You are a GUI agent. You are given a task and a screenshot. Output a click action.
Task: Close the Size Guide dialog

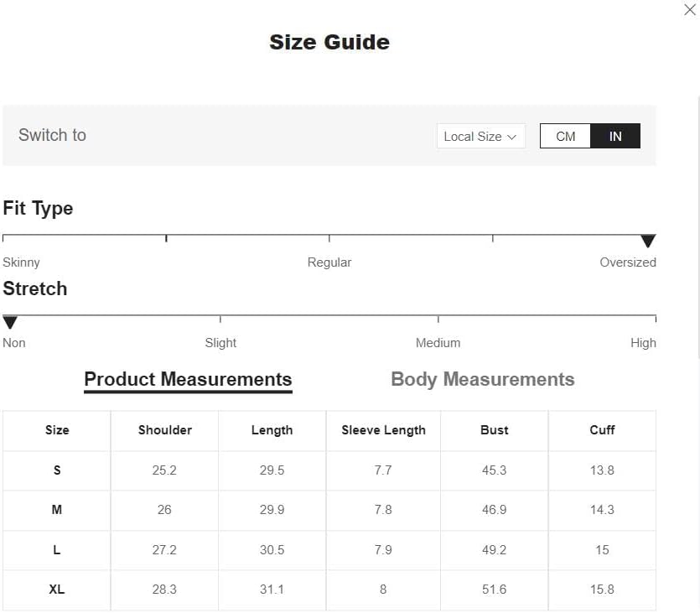point(690,9)
